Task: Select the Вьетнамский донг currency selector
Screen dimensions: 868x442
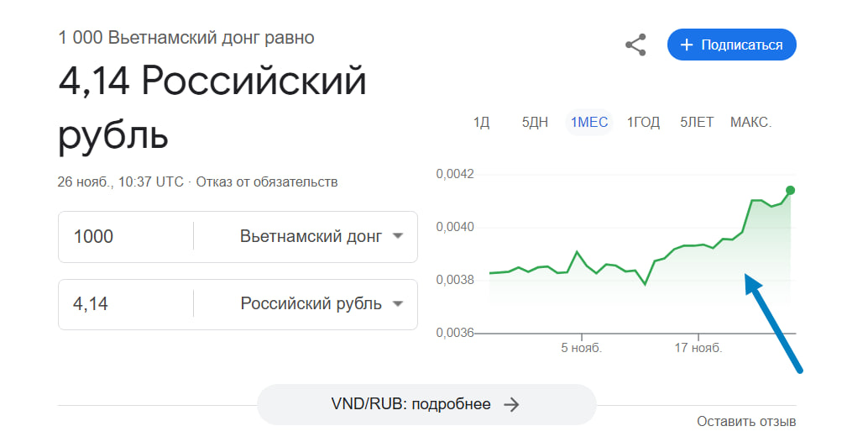Action: 321,236
